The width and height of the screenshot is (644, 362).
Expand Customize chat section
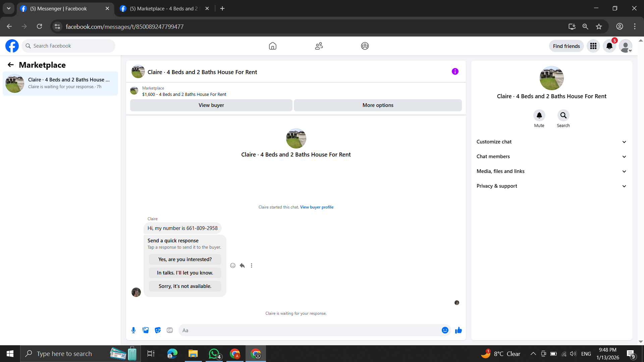click(551, 142)
